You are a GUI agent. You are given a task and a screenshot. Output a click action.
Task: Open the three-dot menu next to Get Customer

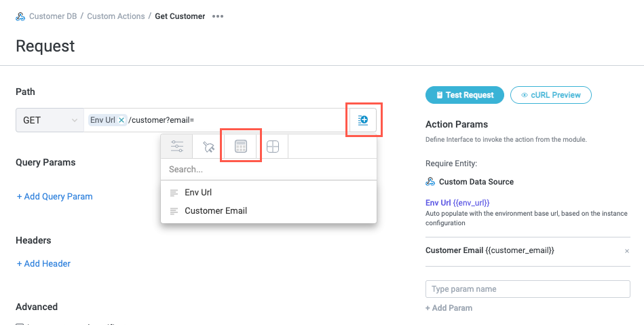[218, 16]
